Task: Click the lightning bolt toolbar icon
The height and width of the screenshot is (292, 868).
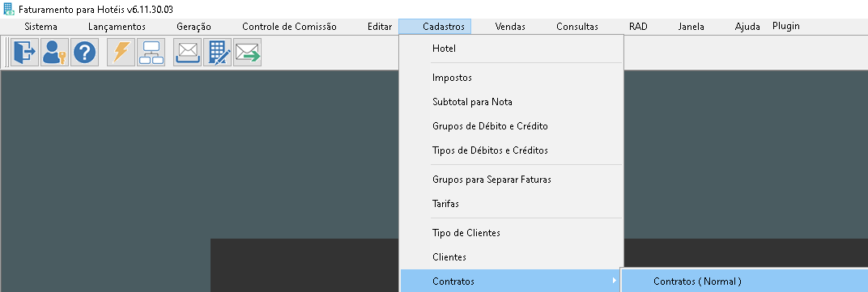Action: click(x=121, y=52)
